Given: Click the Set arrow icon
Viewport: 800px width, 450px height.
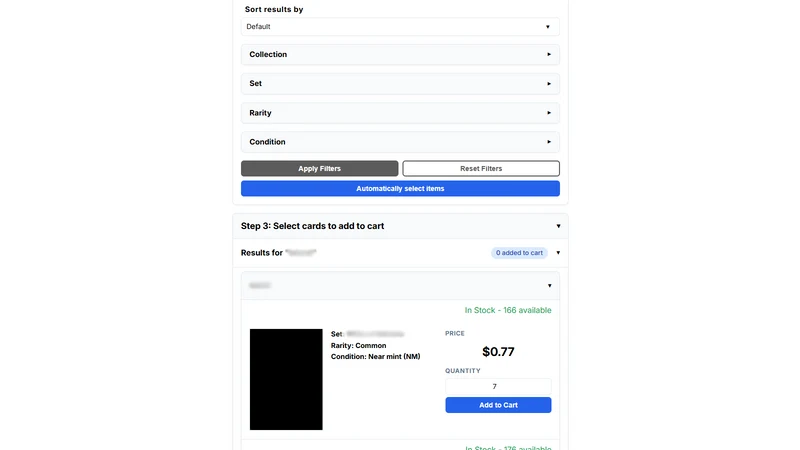Looking at the screenshot, I should 549,84.
